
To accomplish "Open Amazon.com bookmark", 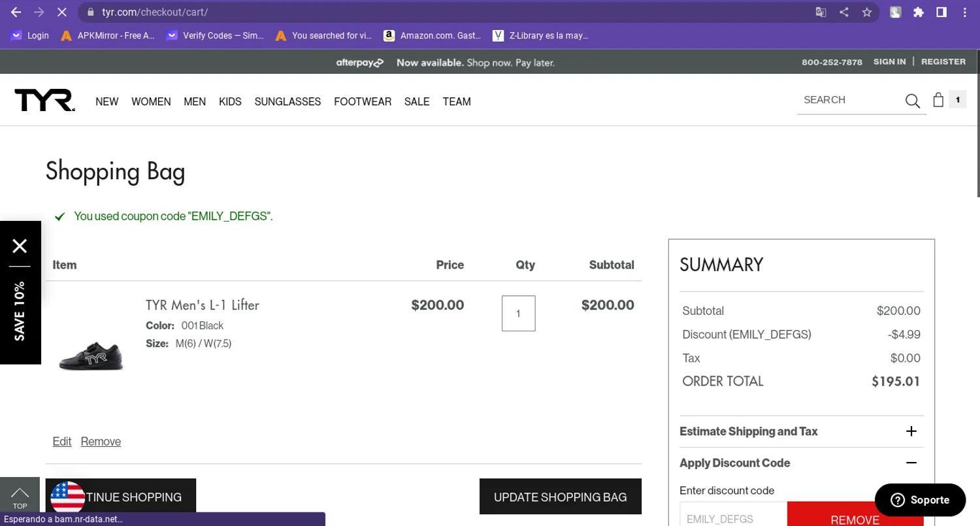I will point(433,35).
